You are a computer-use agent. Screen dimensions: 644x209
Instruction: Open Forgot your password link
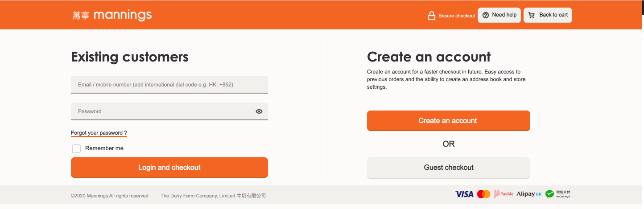(99, 133)
